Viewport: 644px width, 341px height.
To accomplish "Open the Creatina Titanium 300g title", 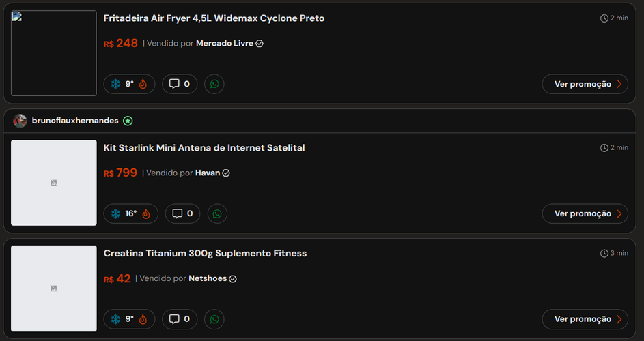I will (x=205, y=254).
